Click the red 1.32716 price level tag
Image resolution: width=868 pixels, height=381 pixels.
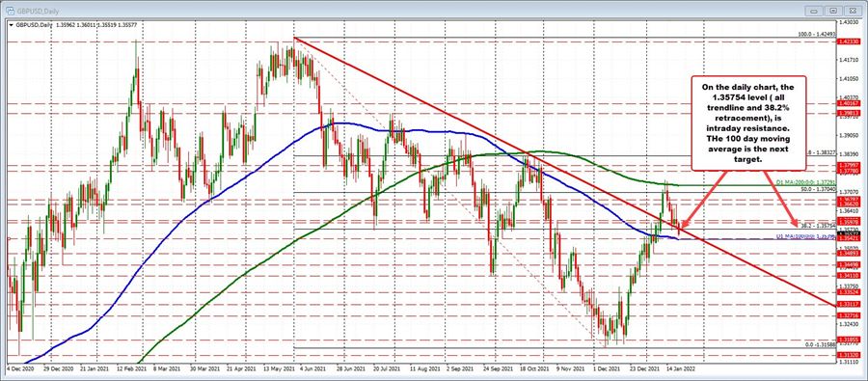848,315
